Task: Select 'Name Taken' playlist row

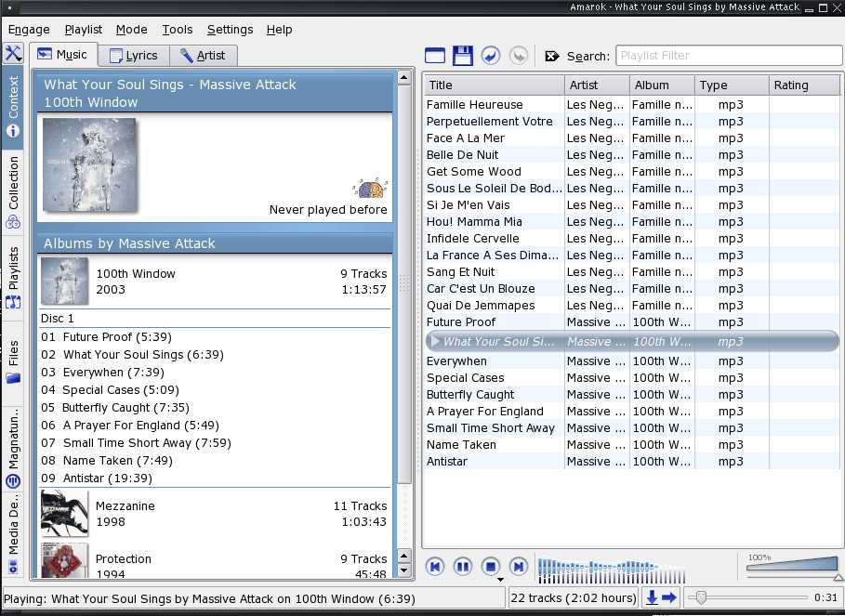Action: tap(631, 444)
